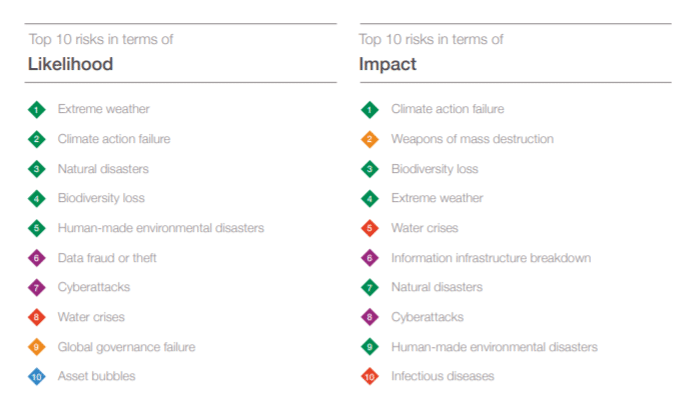Screen dimensions: 673x412
Task: Click Natural disasters in the Likelihood list
Action: tap(103, 169)
